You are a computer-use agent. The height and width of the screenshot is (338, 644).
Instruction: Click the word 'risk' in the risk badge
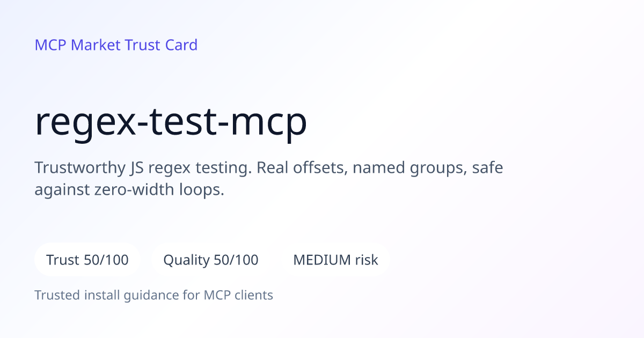click(367, 260)
